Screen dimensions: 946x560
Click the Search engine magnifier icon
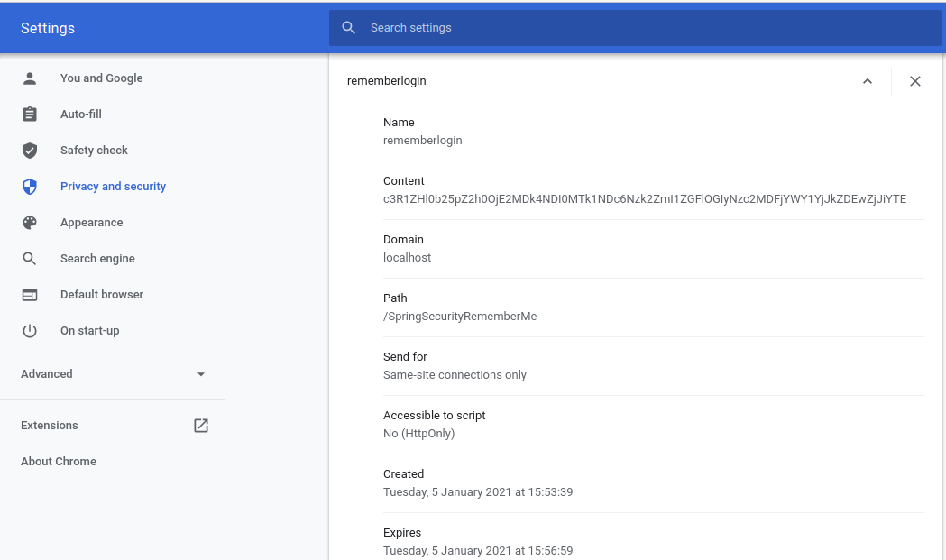point(30,259)
